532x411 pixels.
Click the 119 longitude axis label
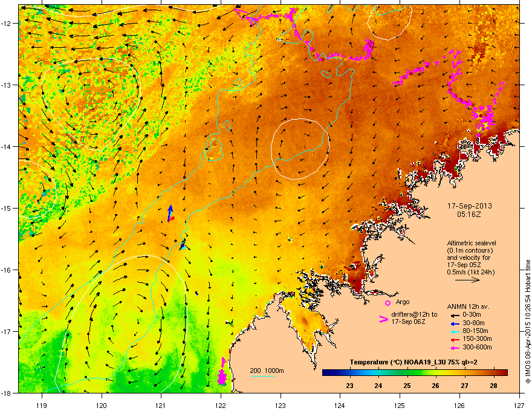(x=42, y=405)
